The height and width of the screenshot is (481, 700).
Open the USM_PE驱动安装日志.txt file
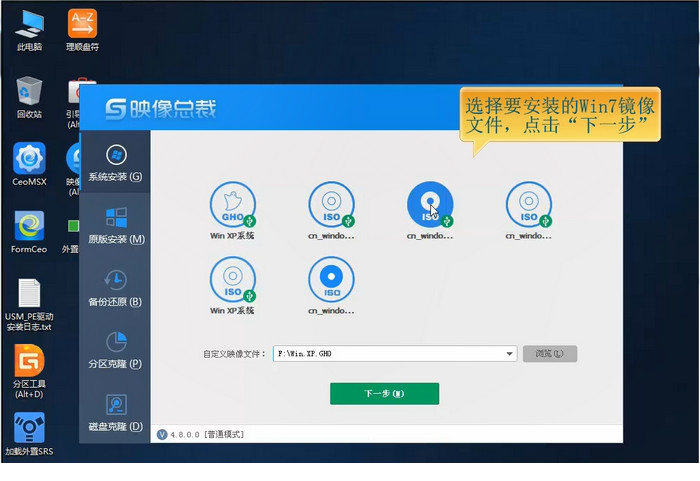pyautogui.click(x=29, y=304)
